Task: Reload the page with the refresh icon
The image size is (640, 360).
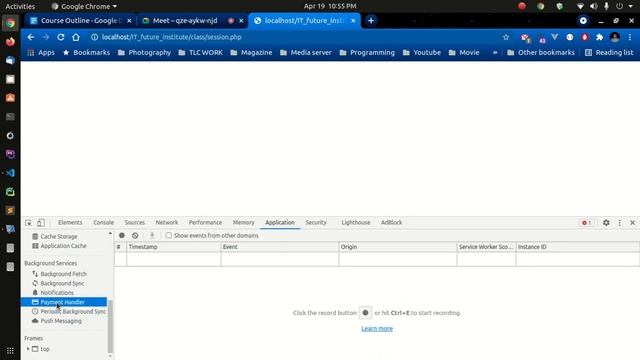Action: (x=61, y=37)
